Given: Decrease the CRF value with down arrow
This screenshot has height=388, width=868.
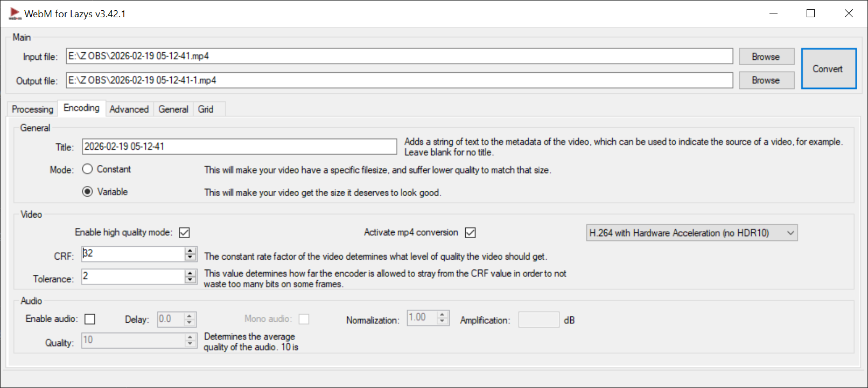Looking at the screenshot, I should tap(190, 257).
